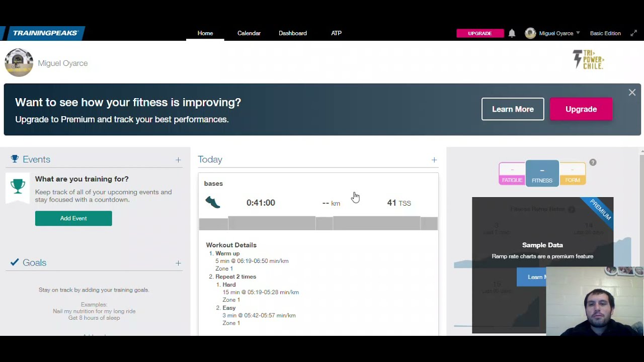644x362 pixels.
Task: Click the 'Hard' interval step
Action: (229, 285)
